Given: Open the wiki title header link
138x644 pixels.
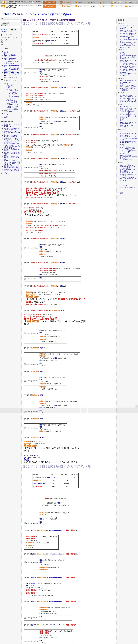Looking at the screenshot, I should [x=37, y=14].
